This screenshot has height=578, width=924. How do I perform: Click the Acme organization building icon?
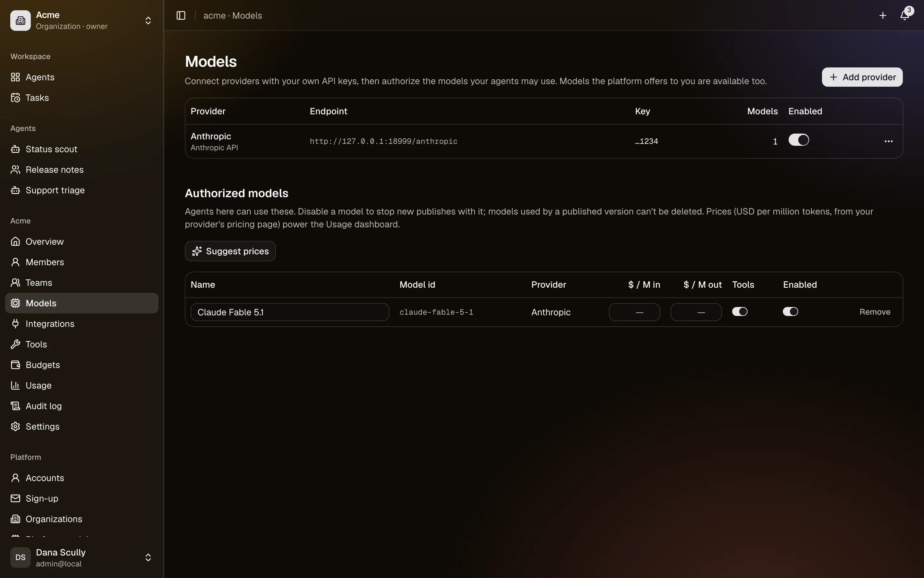pos(20,21)
